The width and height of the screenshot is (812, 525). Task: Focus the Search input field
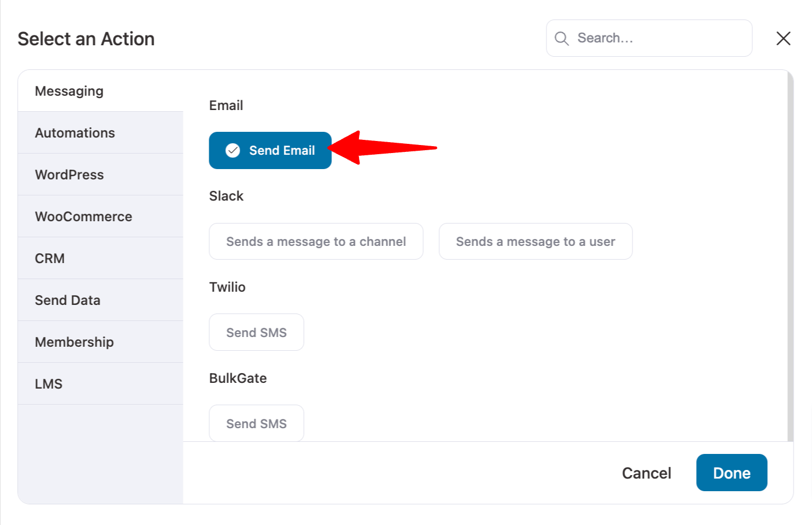point(649,38)
